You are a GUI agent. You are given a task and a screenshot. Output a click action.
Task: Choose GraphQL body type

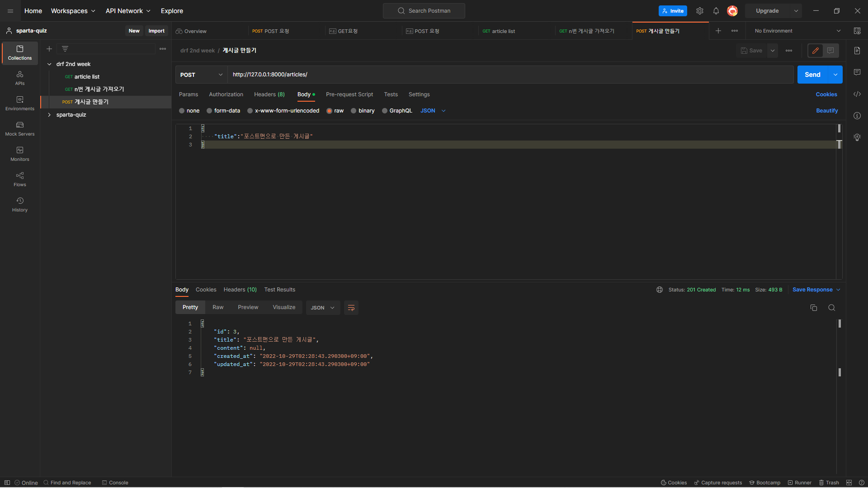pos(385,111)
